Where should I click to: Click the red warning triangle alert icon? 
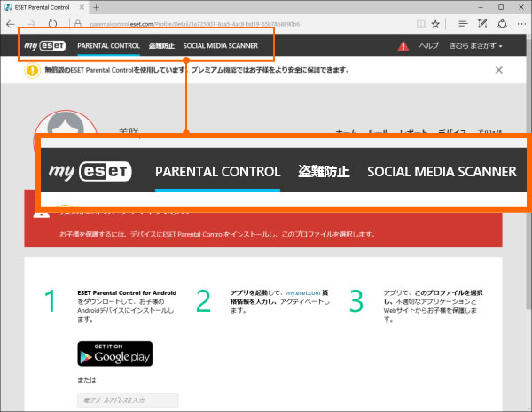(403, 45)
